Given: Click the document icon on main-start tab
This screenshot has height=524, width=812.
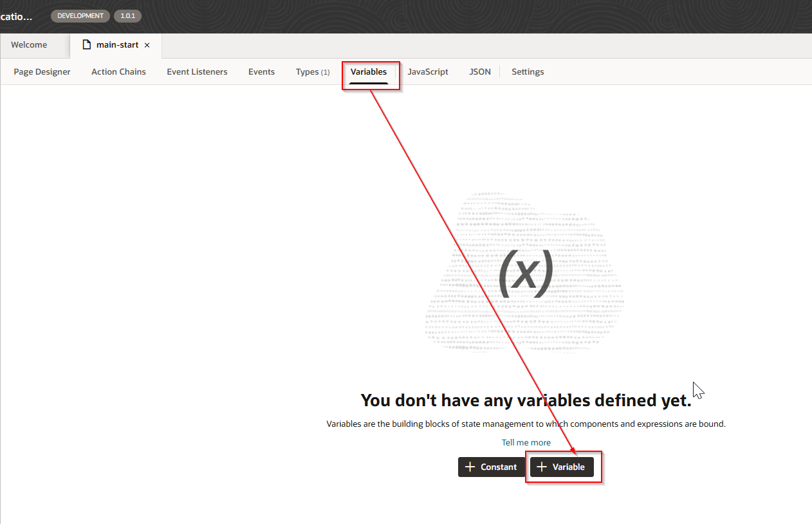Looking at the screenshot, I should click(x=86, y=45).
